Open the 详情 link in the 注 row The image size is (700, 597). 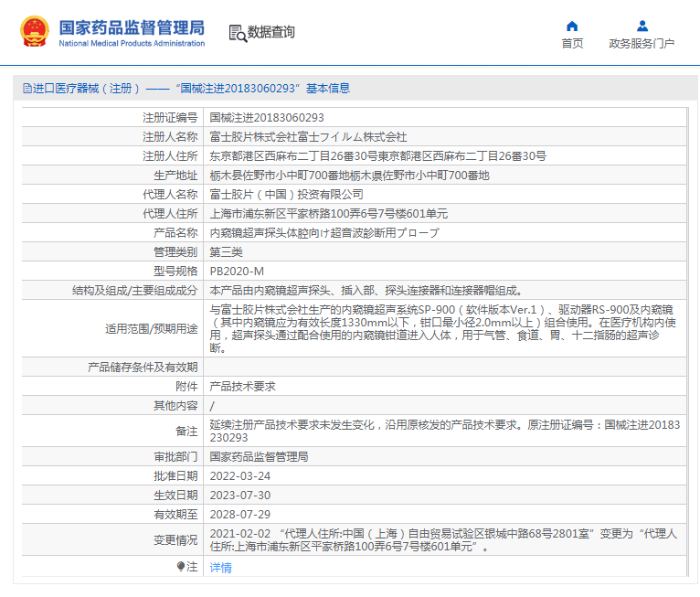click(x=220, y=568)
